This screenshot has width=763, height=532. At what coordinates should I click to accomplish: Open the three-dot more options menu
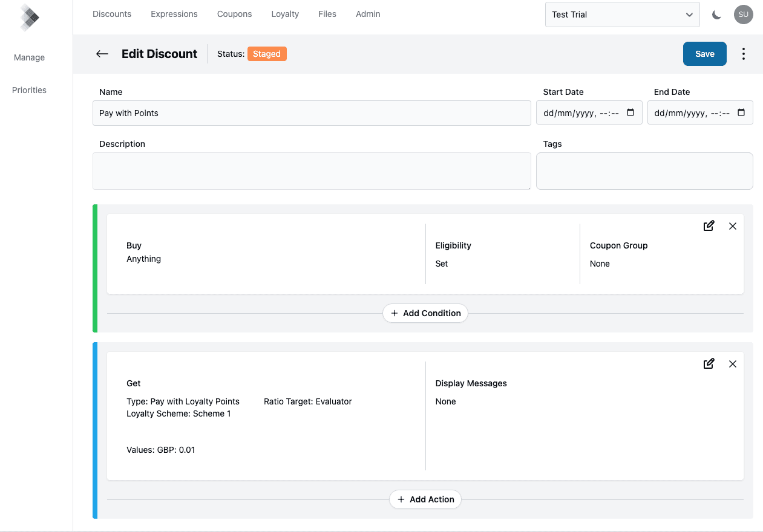tap(743, 54)
